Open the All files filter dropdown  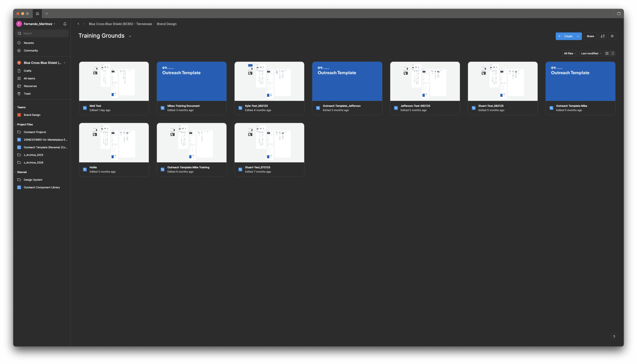[570, 54]
